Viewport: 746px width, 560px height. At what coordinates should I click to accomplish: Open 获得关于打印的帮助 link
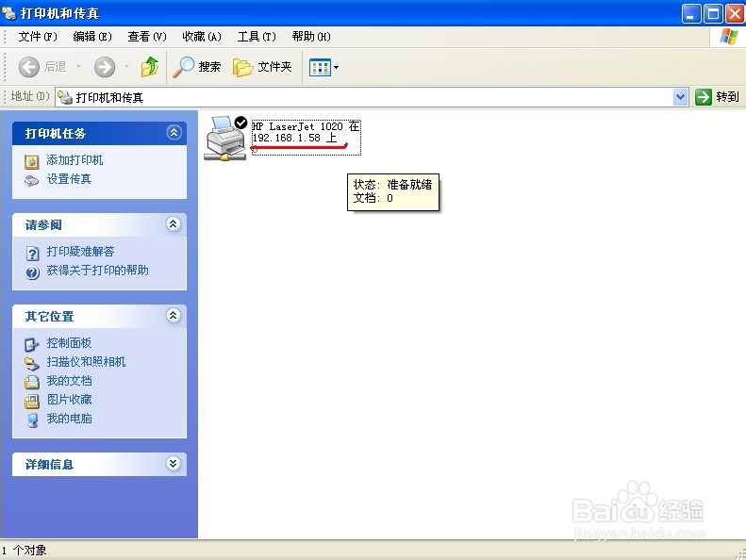click(97, 271)
